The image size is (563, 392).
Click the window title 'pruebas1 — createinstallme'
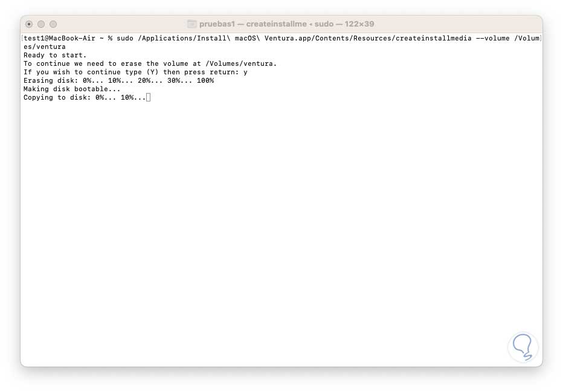(x=253, y=24)
